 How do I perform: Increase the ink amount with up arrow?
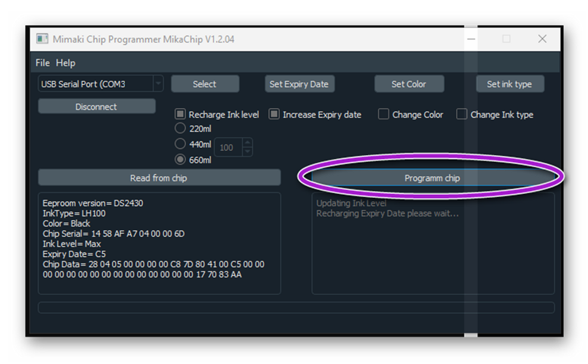click(x=248, y=143)
